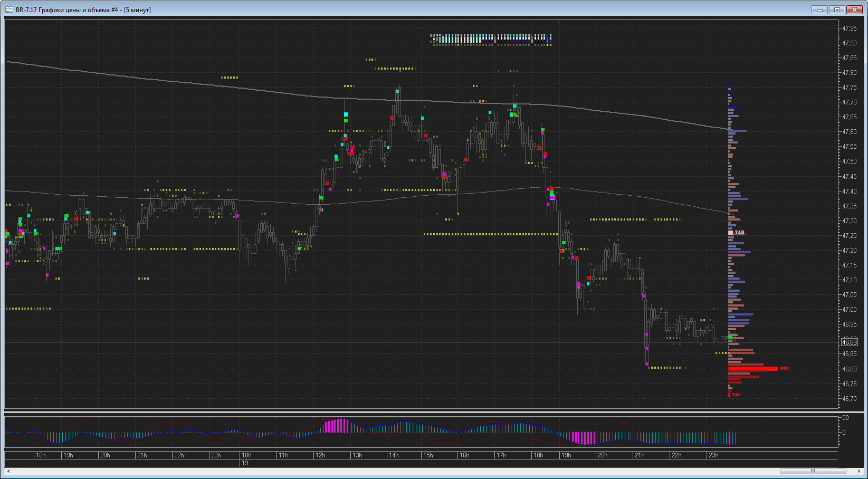Screen dimensions: 868x479
Task: Click the VAH marker on the volume profile
Action: tap(739, 233)
